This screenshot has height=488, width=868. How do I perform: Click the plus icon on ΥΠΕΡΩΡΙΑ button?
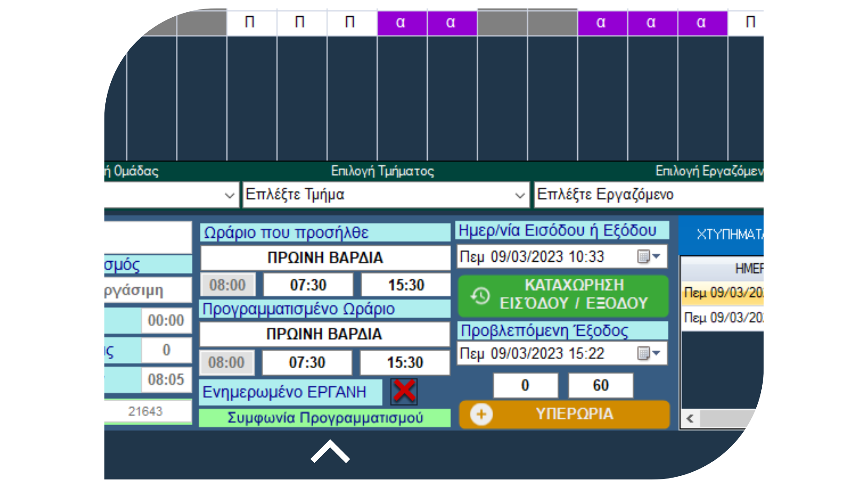(481, 414)
